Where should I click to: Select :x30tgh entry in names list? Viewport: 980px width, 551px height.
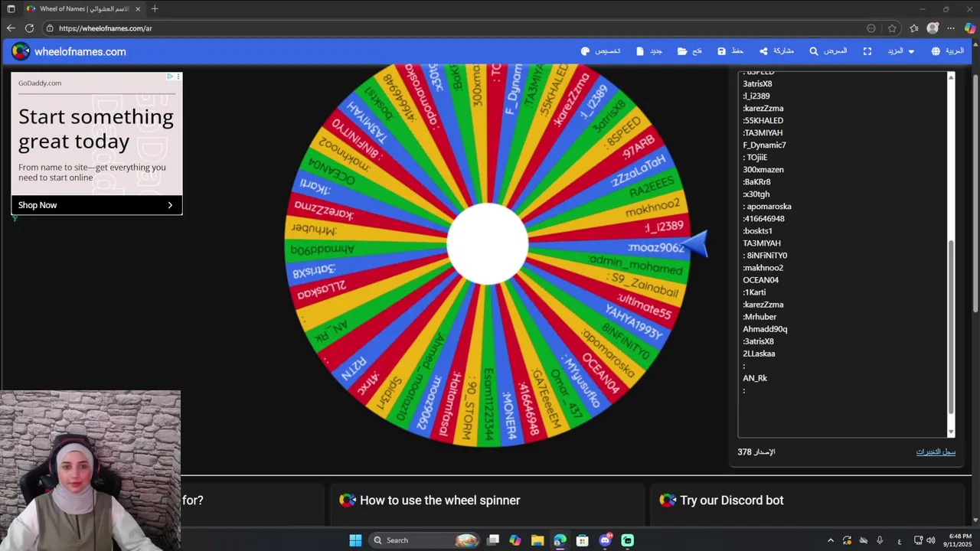coord(756,194)
